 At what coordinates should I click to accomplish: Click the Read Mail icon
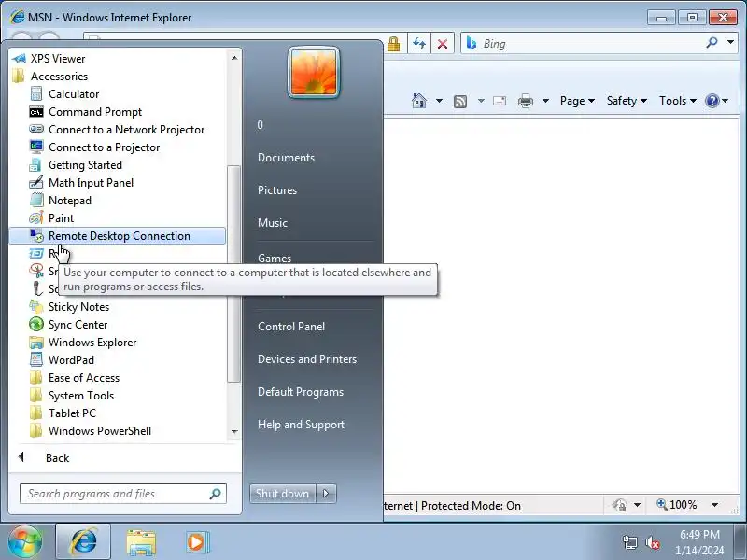click(x=500, y=101)
